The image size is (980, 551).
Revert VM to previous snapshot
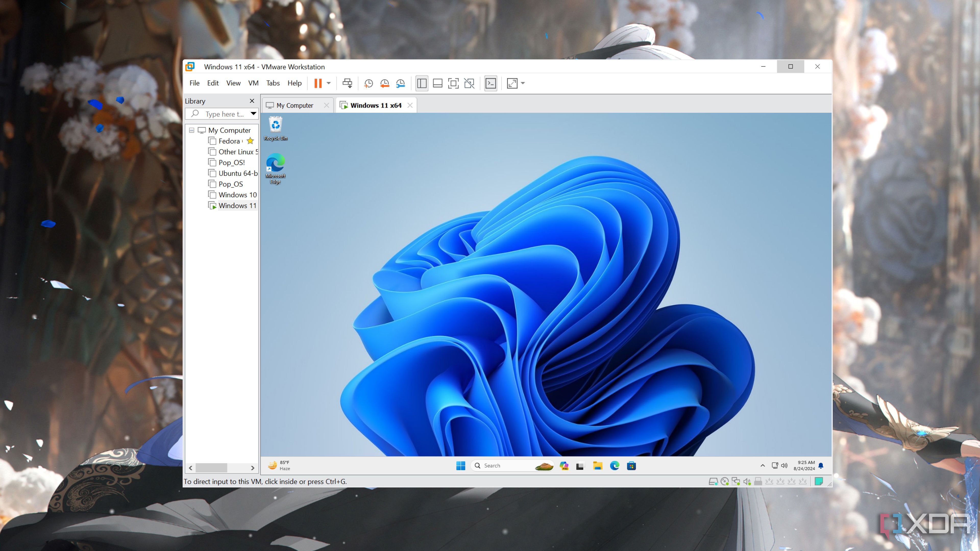point(384,83)
